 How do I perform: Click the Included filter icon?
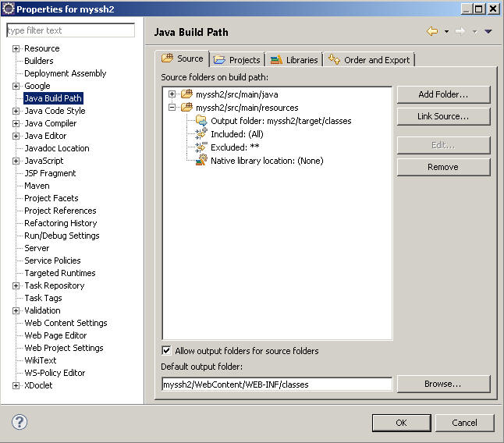coord(201,133)
